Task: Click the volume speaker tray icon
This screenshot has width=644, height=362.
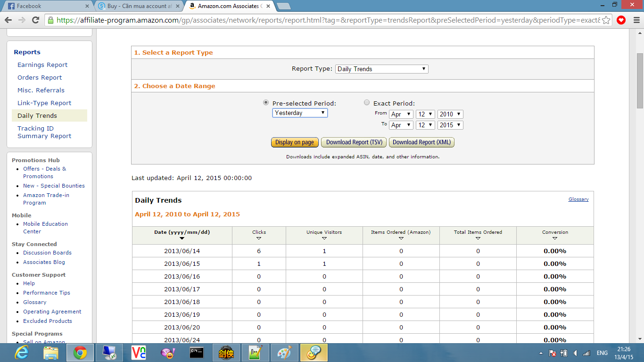Action: click(575, 353)
